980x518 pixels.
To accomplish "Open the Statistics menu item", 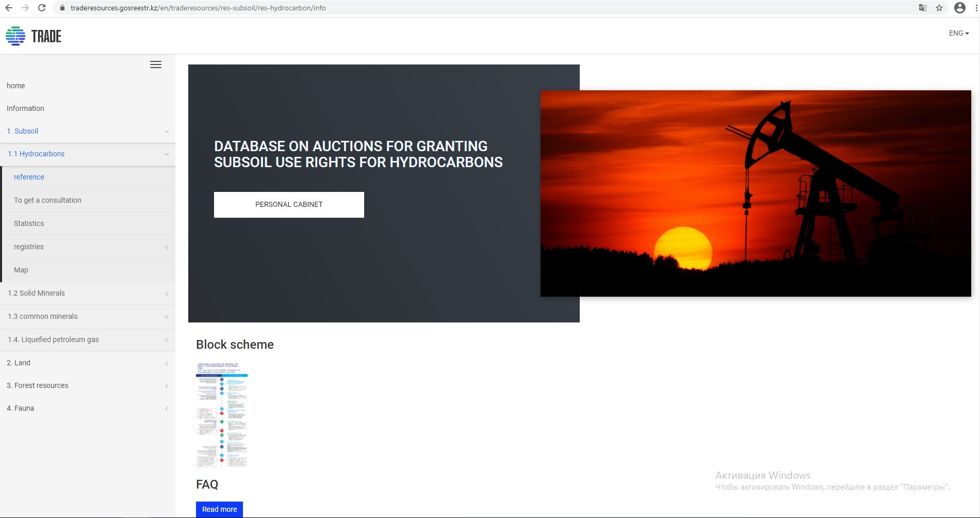I will tap(29, 223).
